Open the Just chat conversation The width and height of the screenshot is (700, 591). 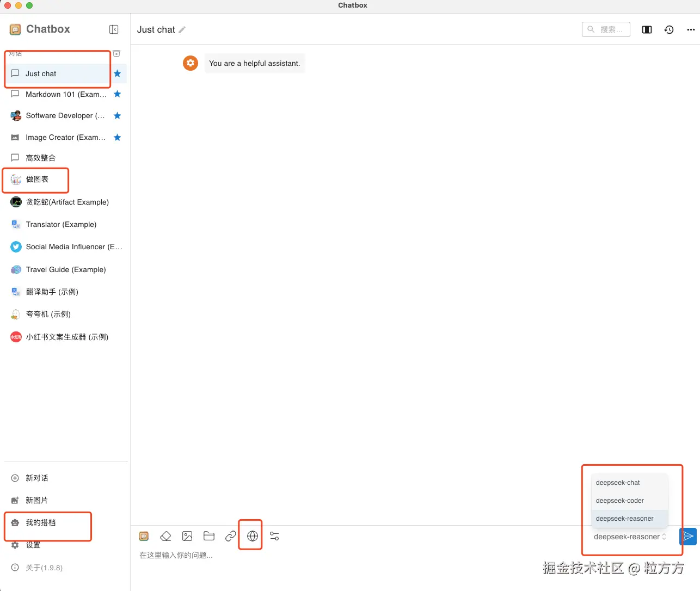pos(65,73)
